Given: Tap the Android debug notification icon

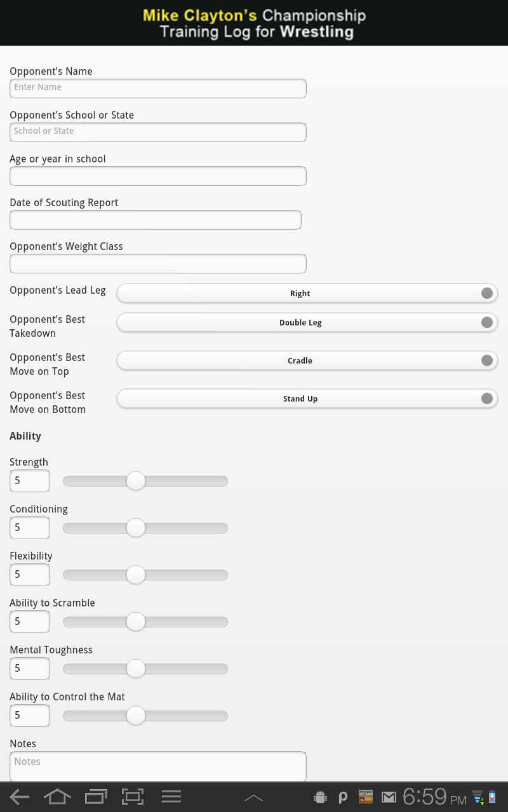Looking at the screenshot, I should tap(321, 797).
